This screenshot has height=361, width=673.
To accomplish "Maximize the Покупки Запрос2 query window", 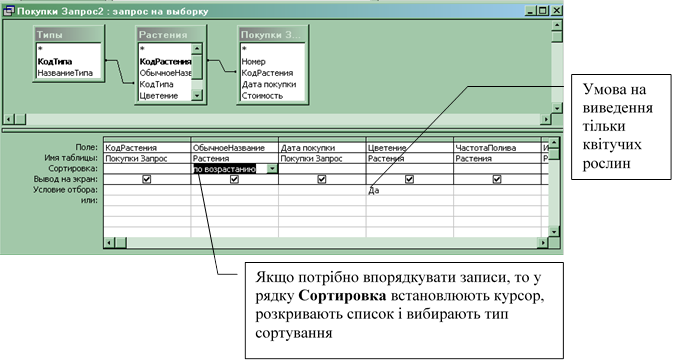I will click(x=543, y=11).
